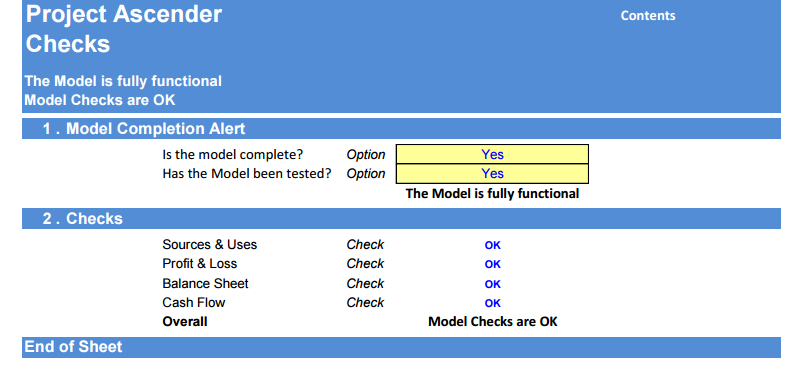Select the 'Has the Model been tested?' Yes cell
The height and width of the screenshot is (371, 802).
pos(492,173)
